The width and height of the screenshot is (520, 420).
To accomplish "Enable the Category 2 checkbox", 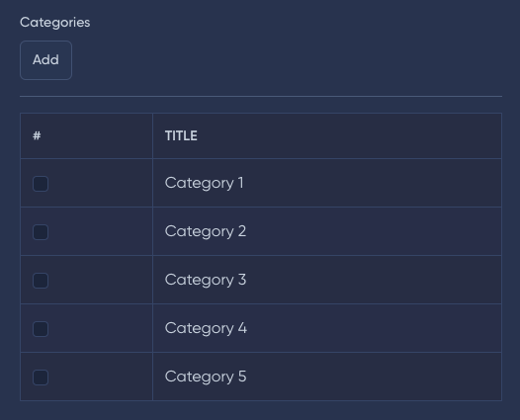I will pyautogui.click(x=41, y=232).
